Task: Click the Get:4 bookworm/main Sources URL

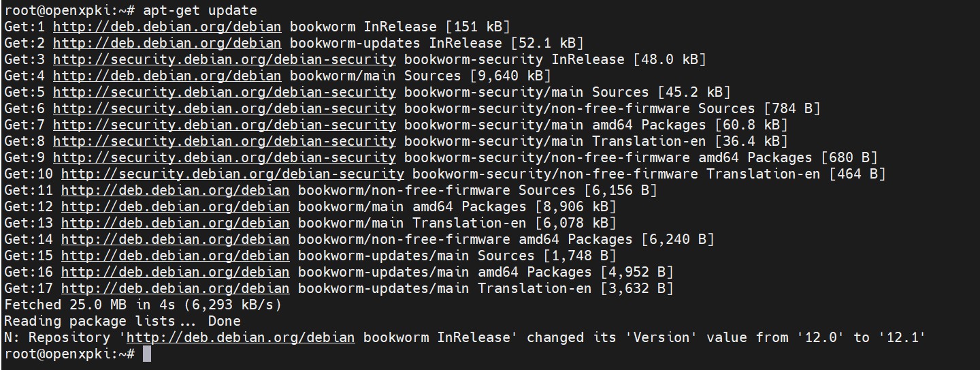Action: click(167, 76)
